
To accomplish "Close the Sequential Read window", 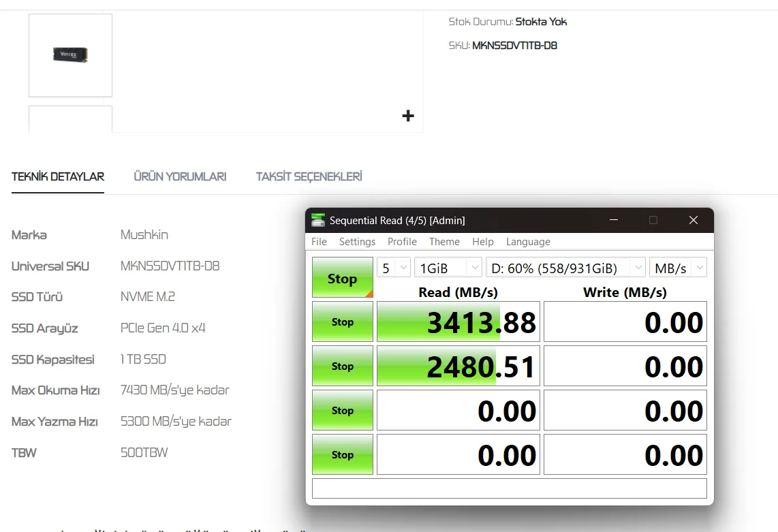I will click(693, 220).
